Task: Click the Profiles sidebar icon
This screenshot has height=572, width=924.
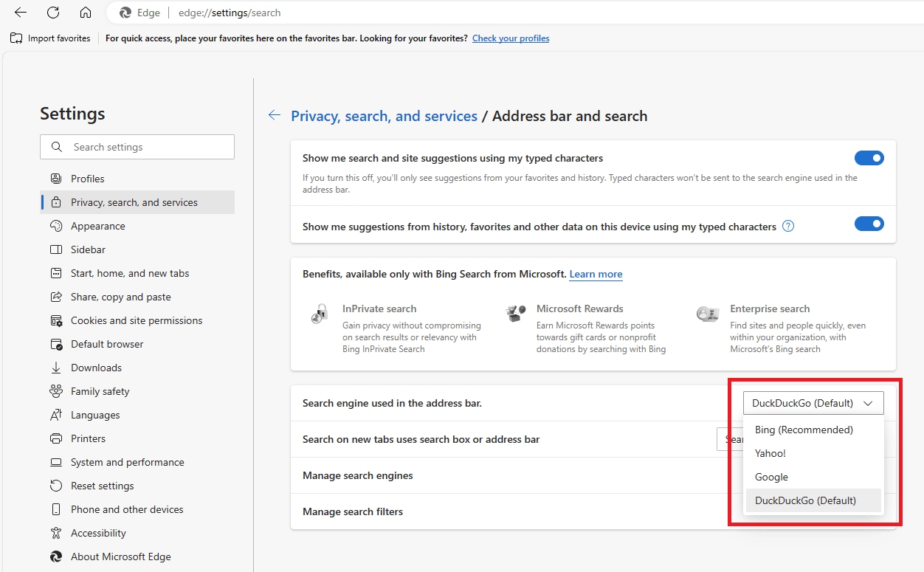Action: pyautogui.click(x=56, y=179)
